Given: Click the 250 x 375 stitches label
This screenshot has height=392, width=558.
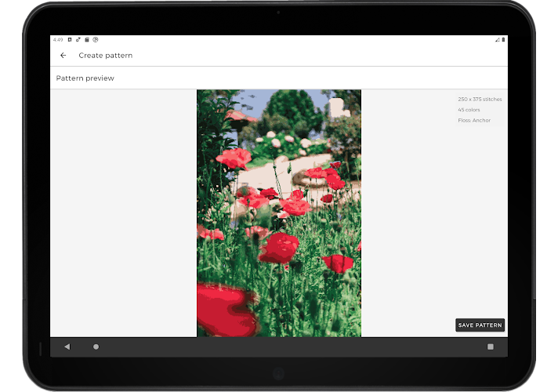Looking at the screenshot, I should [x=480, y=100].
